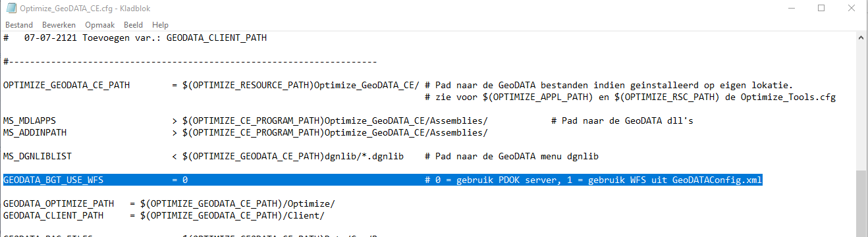Open the Help menu

point(161,25)
